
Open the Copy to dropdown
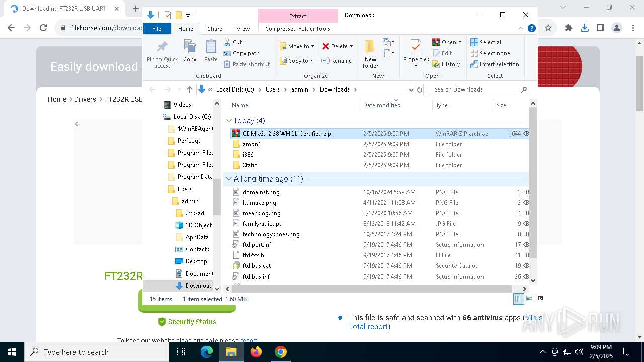(x=297, y=61)
